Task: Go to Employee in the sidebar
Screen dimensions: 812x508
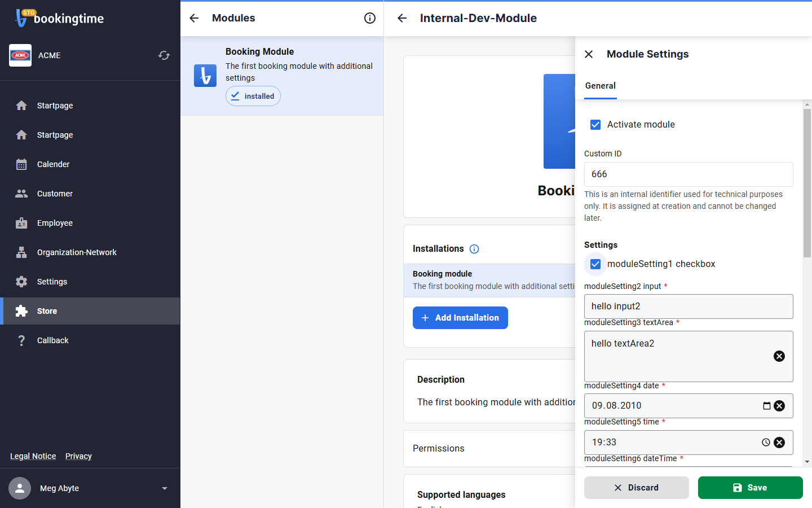Action: [90, 223]
